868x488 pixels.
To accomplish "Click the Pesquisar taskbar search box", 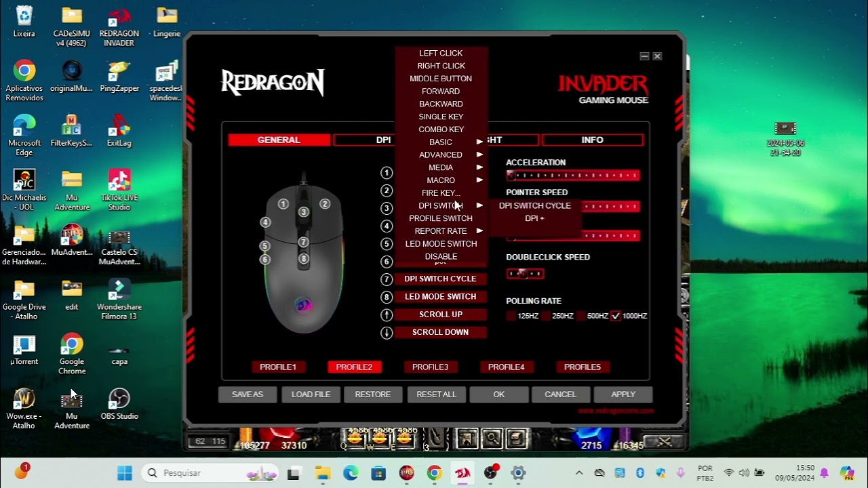I will click(x=210, y=473).
